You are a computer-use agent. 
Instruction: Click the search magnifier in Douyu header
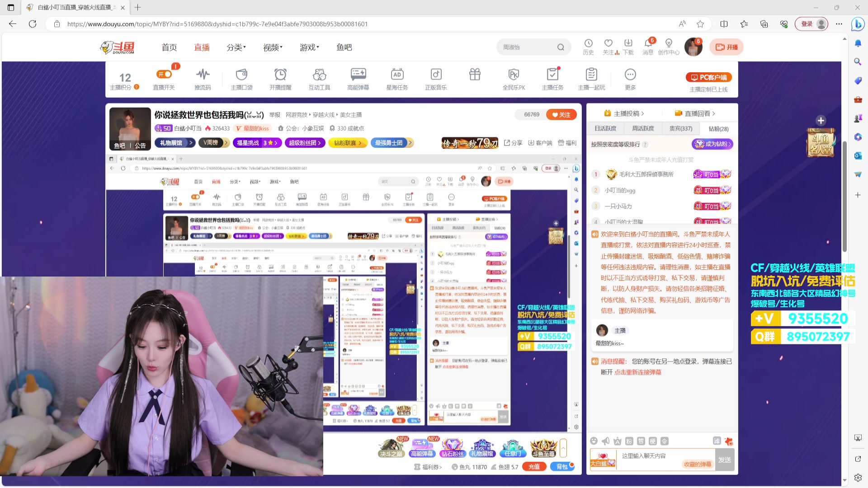(561, 47)
